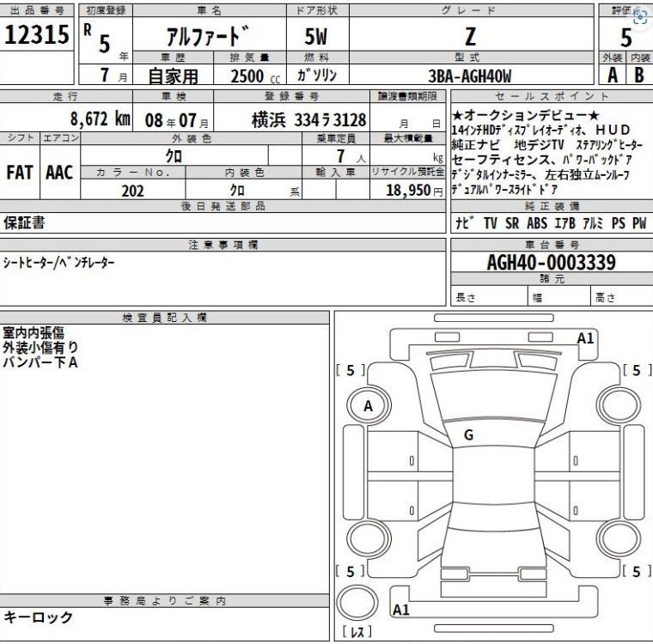The image size is (653, 644).
Task: Click the model code 3BA-AGH40W
Action: pyautogui.click(x=468, y=76)
